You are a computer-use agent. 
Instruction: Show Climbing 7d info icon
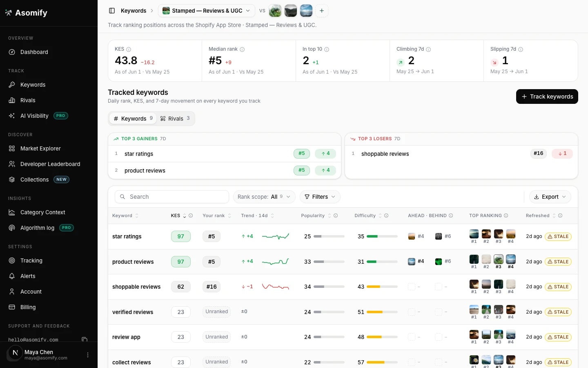coord(428,49)
